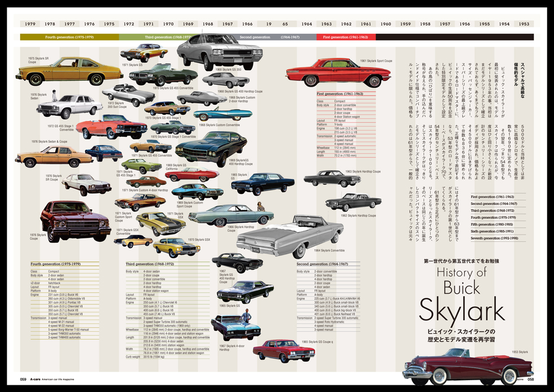Image resolution: width=554 pixels, height=392 pixels.
Task: Click 'Seventh generation (1992-1998)' in the legend list
Action: (x=494, y=238)
